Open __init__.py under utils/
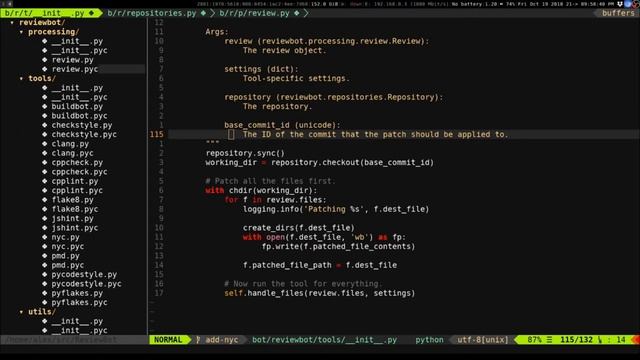 point(77,321)
